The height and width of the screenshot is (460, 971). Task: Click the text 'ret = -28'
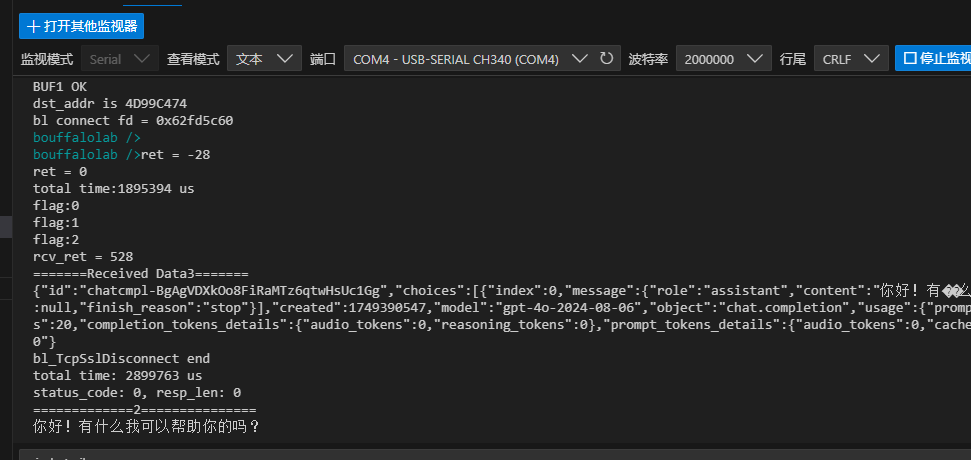pyautogui.click(x=176, y=155)
